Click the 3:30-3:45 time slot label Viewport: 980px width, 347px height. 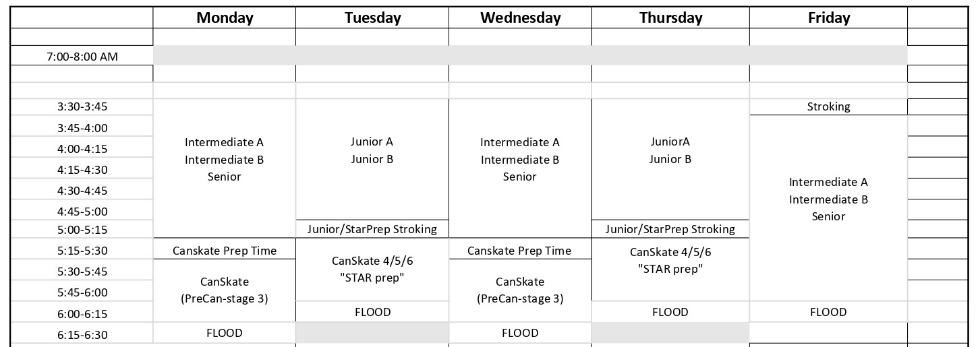[82, 106]
